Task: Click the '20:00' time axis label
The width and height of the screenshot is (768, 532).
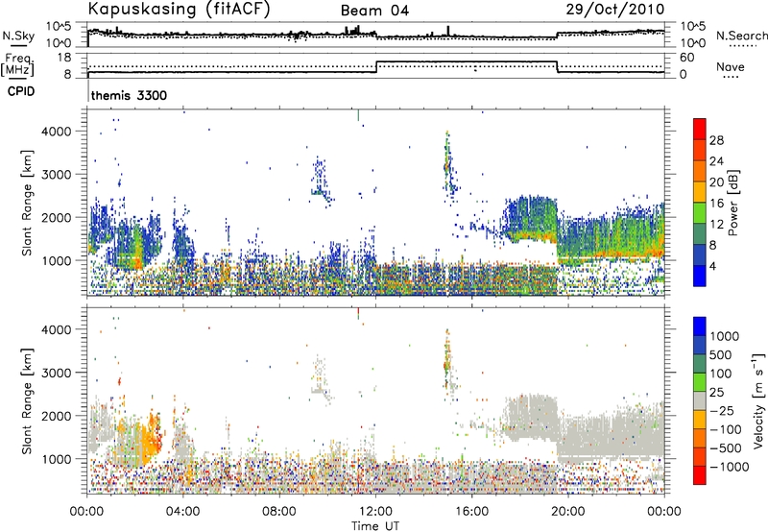Action: (567, 512)
